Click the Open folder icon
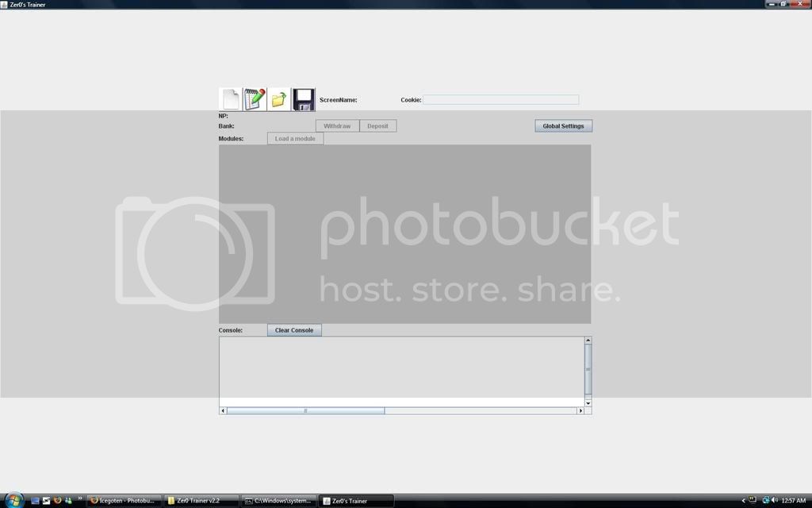Screen dimensions: 812x508 (279, 99)
